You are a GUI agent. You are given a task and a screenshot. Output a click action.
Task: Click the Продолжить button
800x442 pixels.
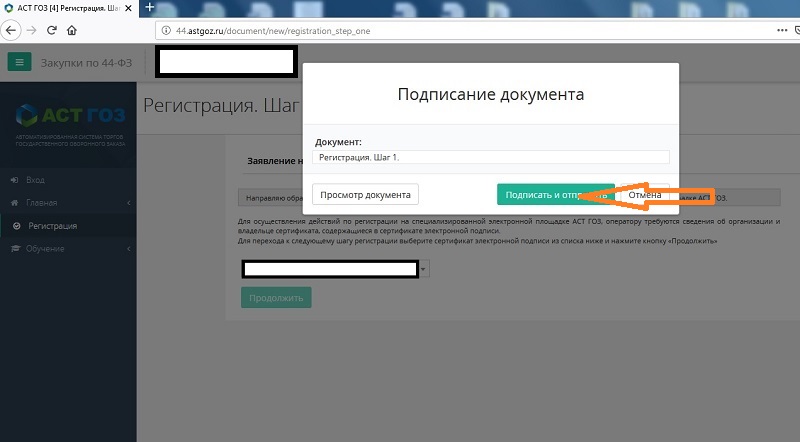[x=276, y=298]
